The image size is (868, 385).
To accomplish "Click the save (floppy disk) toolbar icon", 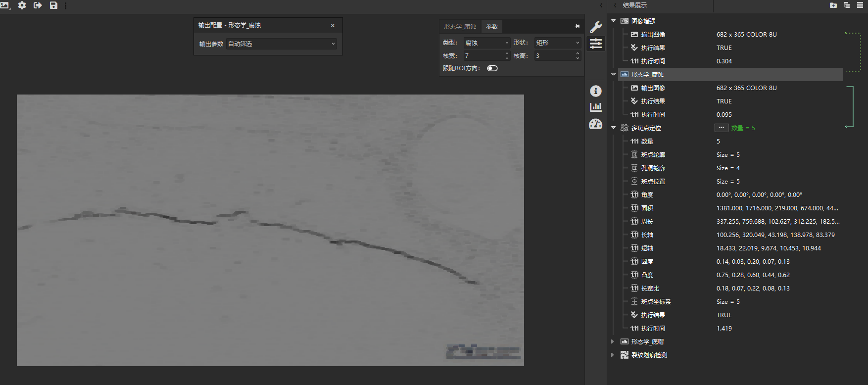I will coord(53,5).
